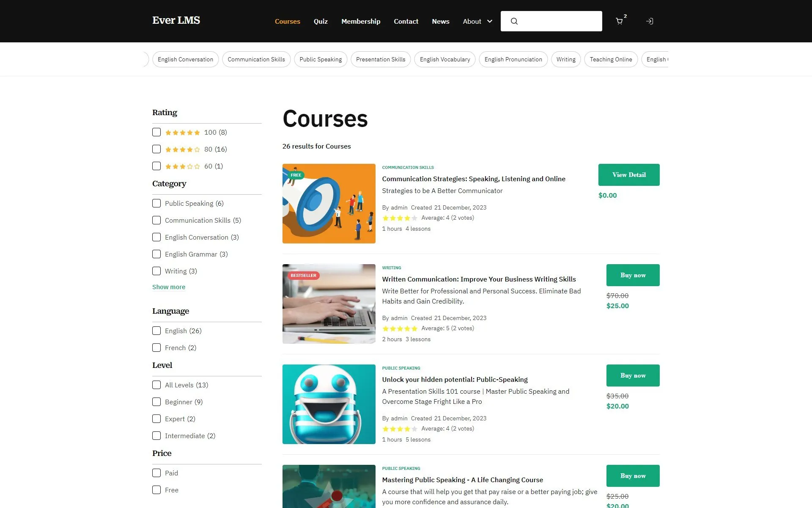Click View Detail for Communication Strategies course
The height and width of the screenshot is (508, 812).
pyautogui.click(x=629, y=175)
